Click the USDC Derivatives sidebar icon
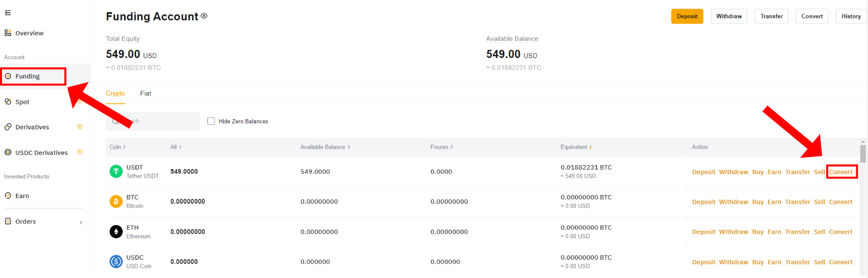Screen dimensions: 868x278 point(8,152)
